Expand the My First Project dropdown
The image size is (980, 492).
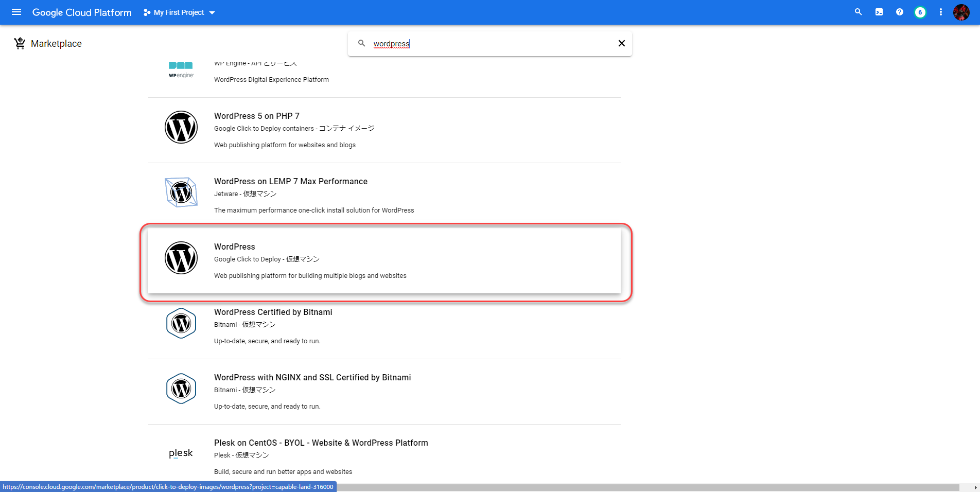pyautogui.click(x=179, y=12)
